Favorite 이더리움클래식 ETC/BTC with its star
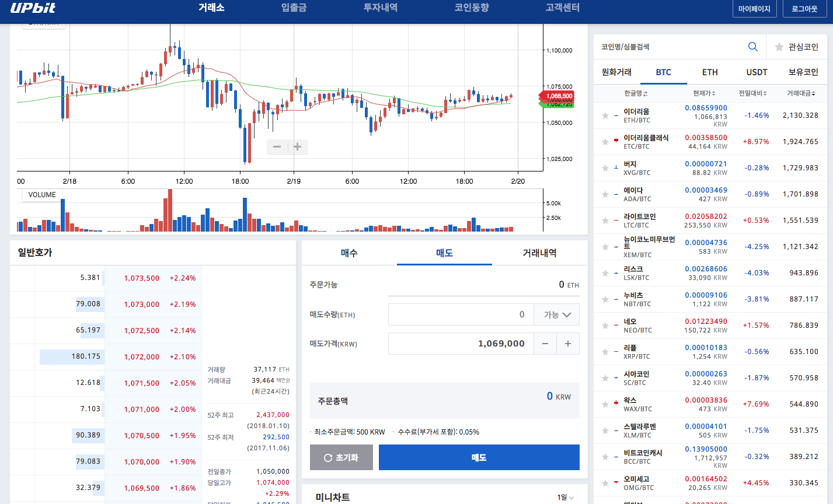The width and height of the screenshot is (833, 504). coord(605,142)
